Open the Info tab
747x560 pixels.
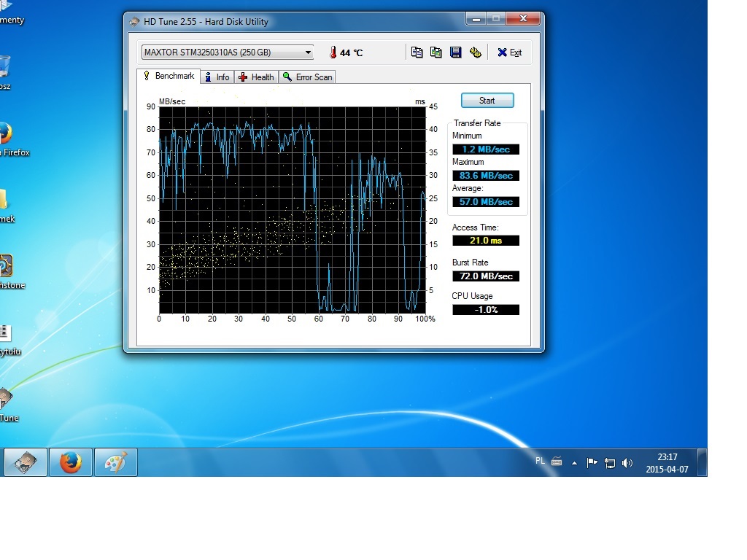[x=217, y=77]
